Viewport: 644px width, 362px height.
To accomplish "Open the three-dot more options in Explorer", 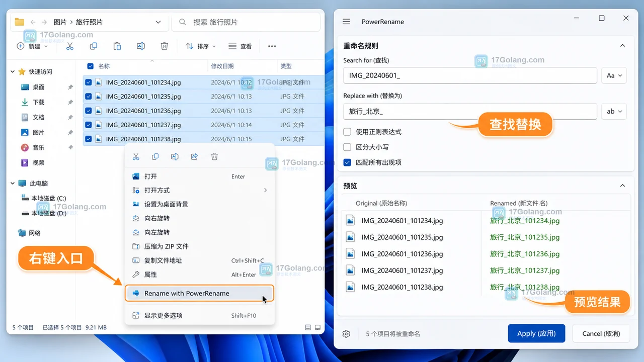I will click(272, 46).
